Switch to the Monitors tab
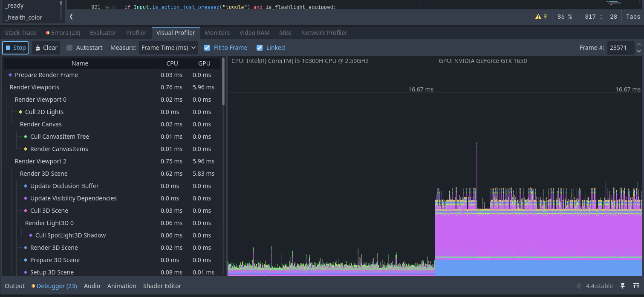This screenshot has height=297, width=644. (217, 33)
